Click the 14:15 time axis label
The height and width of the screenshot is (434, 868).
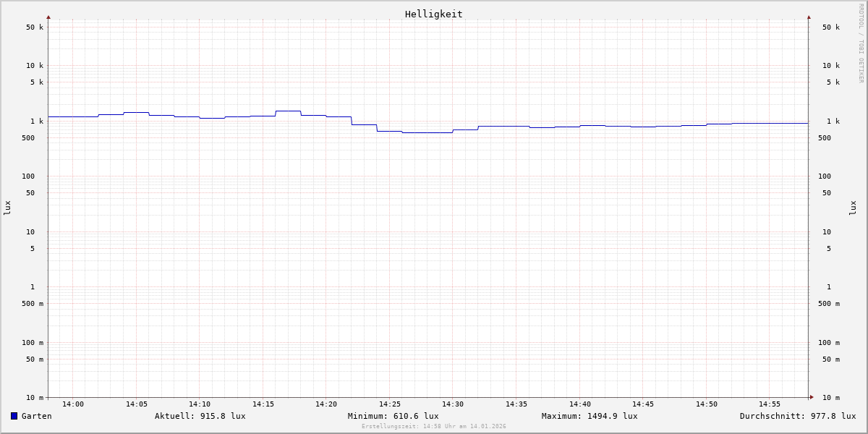pyautogui.click(x=263, y=404)
